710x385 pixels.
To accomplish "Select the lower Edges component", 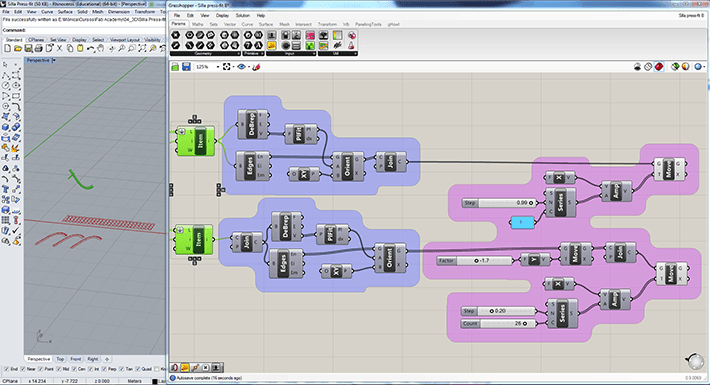I will coord(286,264).
